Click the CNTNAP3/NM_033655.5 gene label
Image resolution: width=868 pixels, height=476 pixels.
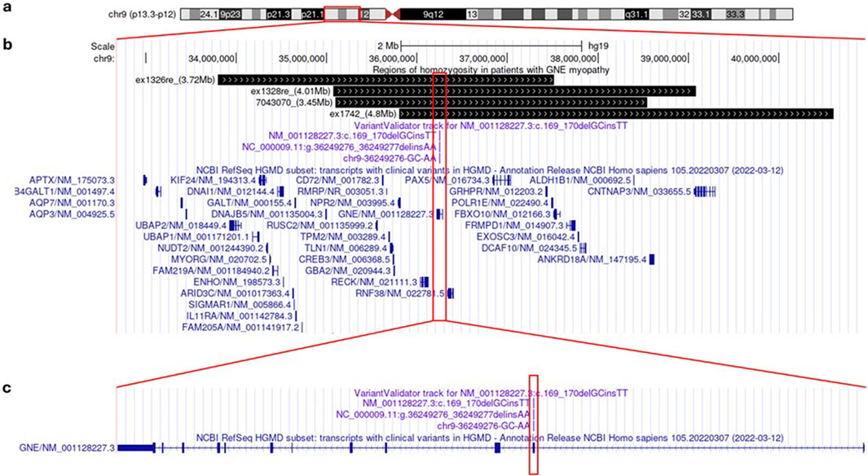pyautogui.click(x=639, y=192)
